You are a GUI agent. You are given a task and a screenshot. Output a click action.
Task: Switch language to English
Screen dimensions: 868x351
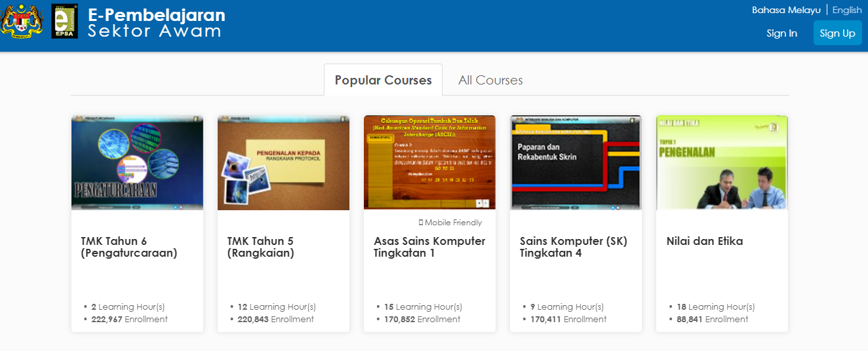[x=847, y=10]
